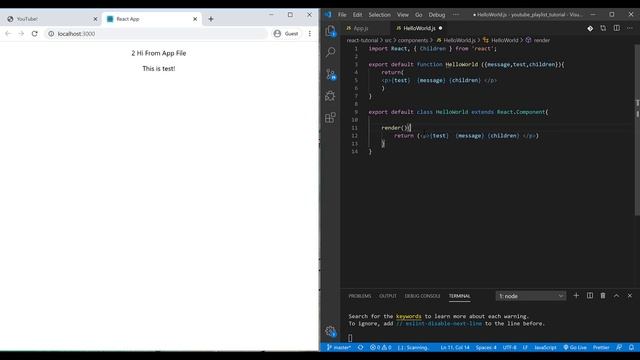Click the Guest profile button in Chrome
Image resolution: width=640 pixels, height=360 pixels.
pyautogui.click(x=286, y=33)
